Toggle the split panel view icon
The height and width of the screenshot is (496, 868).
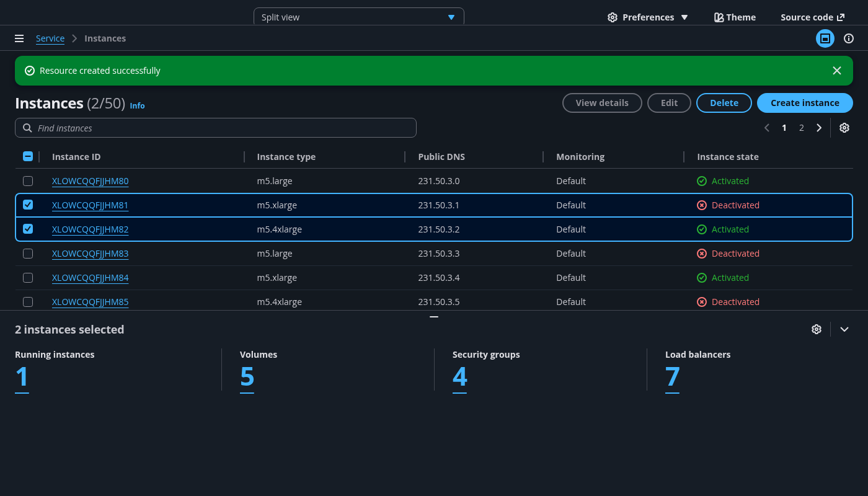825,38
